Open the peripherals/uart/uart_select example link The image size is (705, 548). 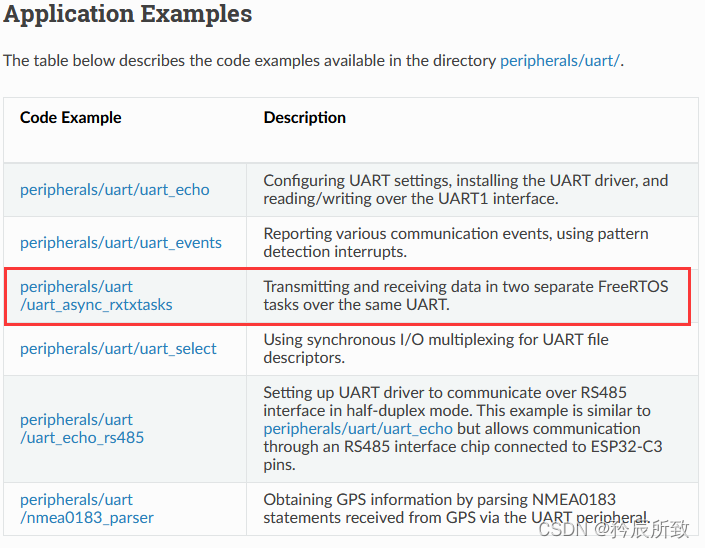[x=118, y=349]
